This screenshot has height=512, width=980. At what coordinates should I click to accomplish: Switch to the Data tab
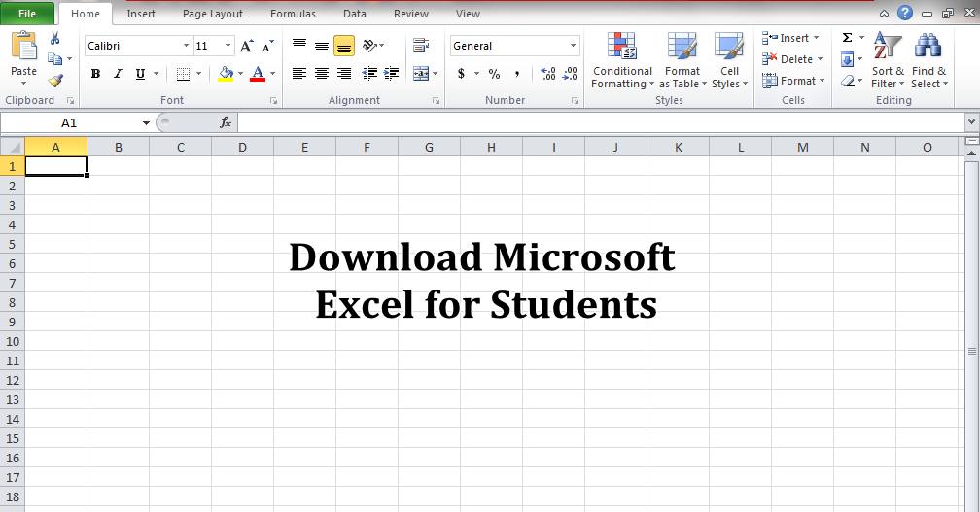354,13
